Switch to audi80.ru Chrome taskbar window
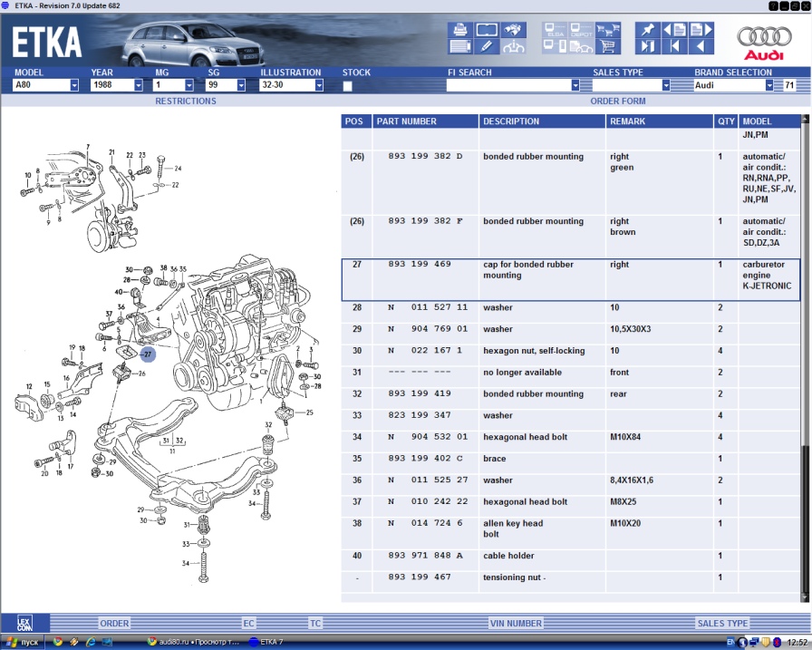Viewport: 812px width, 650px height. pos(193,642)
